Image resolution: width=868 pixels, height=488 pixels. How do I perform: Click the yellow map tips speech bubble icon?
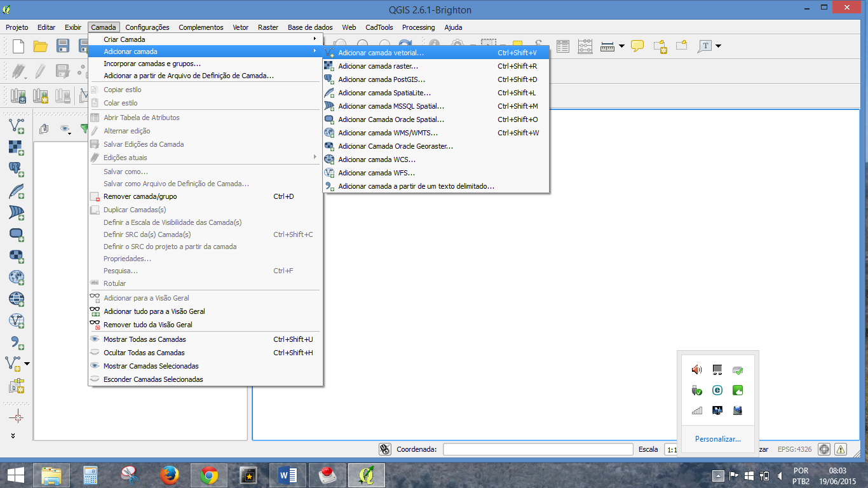pyautogui.click(x=637, y=46)
